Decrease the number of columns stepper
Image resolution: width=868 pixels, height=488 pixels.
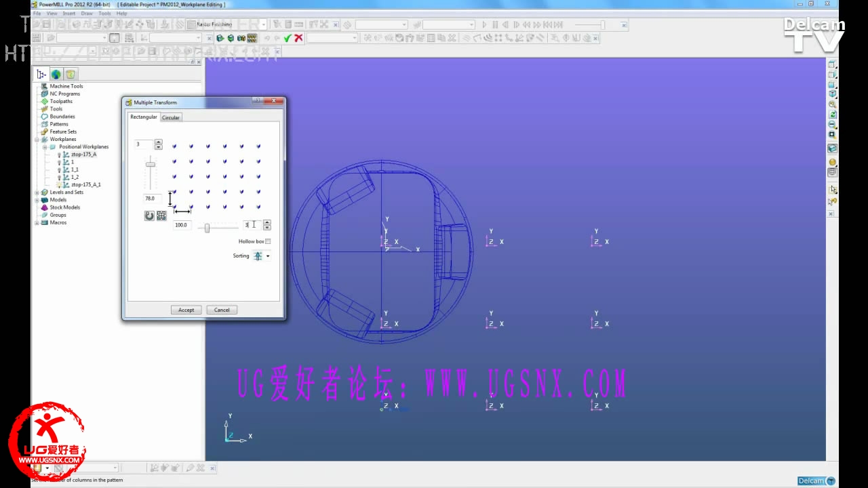(x=267, y=227)
